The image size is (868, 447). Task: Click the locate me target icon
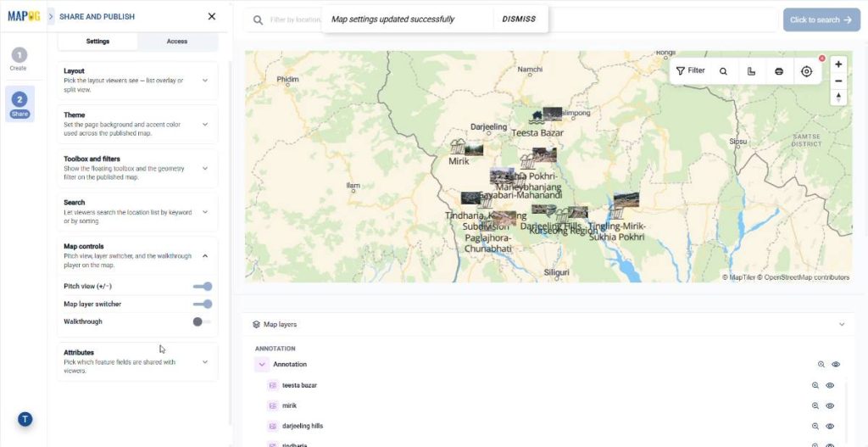pos(807,71)
